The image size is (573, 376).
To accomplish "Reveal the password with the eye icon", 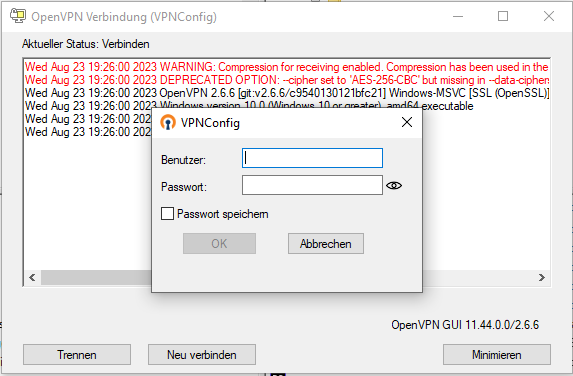I will point(394,186).
